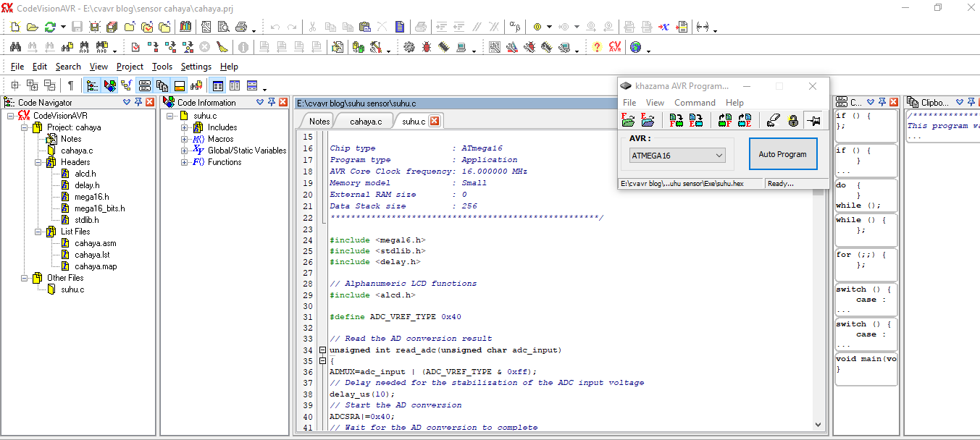Collapse the Headers folder in Code Navigator
This screenshot has width=980, height=440.
38,162
